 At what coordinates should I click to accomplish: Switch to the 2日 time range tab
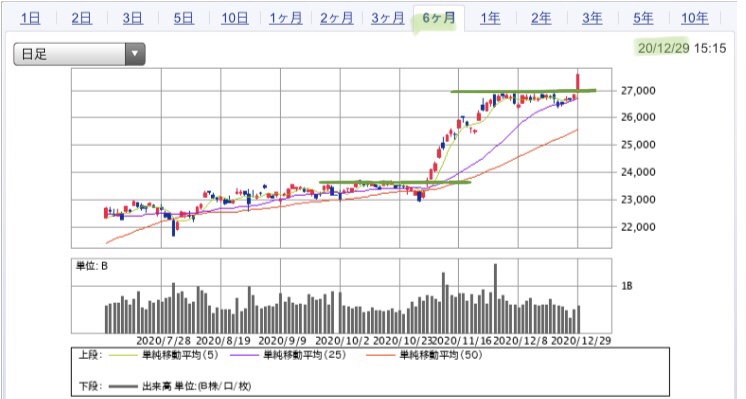[81, 19]
